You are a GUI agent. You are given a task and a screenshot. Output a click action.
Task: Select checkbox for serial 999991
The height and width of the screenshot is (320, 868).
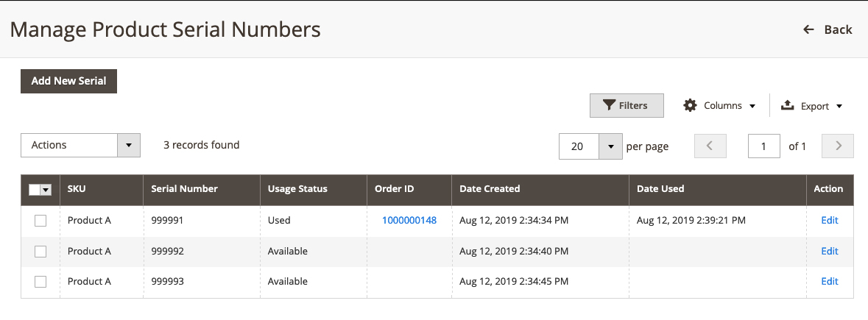click(40, 221)
